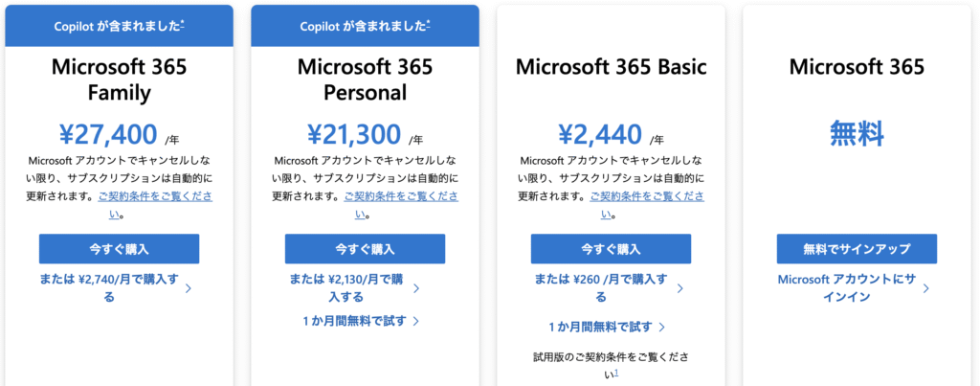Open the ¥2,740/月 monthly purchase link
This screenshot has width=980, height=386.
109,288
